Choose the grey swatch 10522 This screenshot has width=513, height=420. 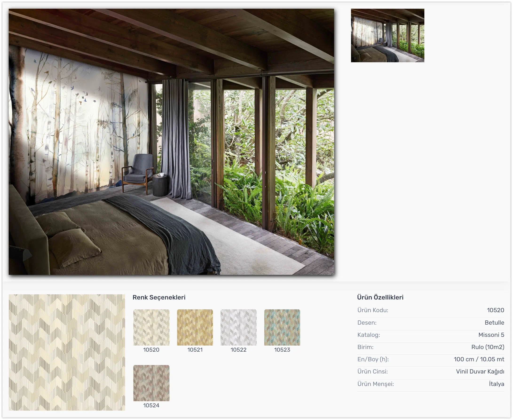pyautogui.click(x=238, y=327)
